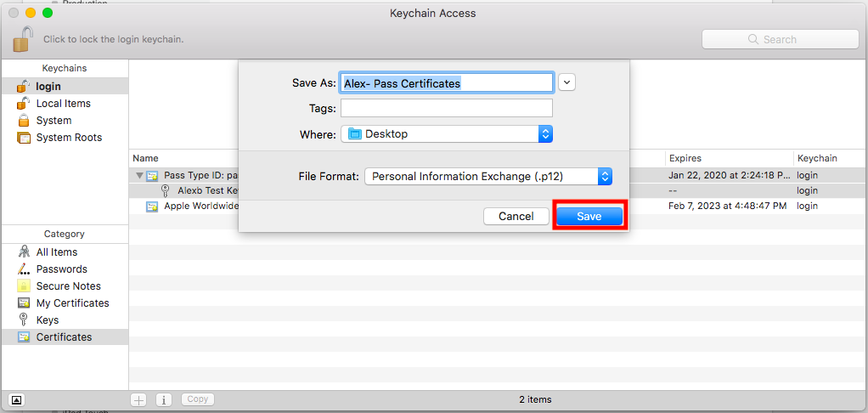Click the Tags input field
The image size is (868, 413).
447,109
